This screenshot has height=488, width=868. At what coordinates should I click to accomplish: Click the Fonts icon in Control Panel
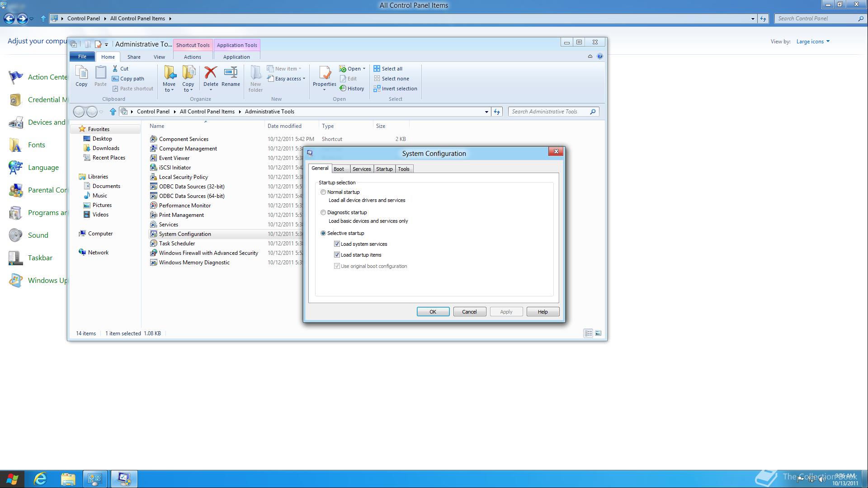[x=15, y=145]
